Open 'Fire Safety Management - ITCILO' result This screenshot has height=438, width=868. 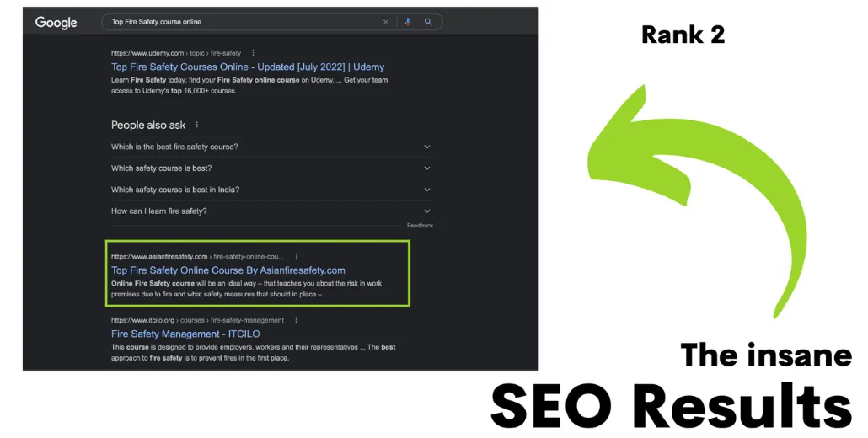tap(185, 334)
